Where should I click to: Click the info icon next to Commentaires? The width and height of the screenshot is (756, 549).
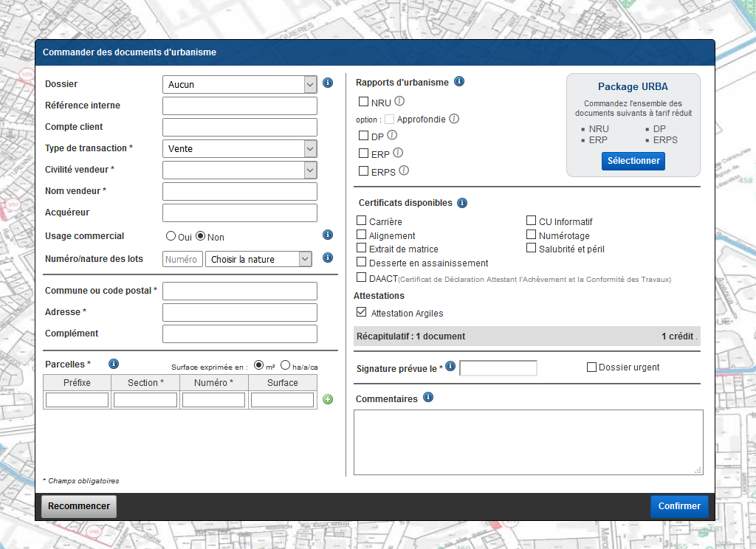point(428,397)
